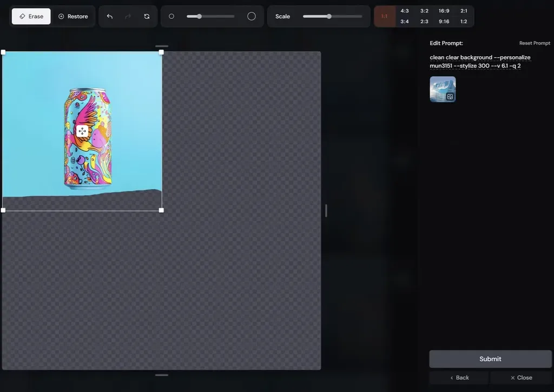The image size is (554, 392).
Task: Select the 1:1 aspect ratio
Action: [x=385, y=16]
